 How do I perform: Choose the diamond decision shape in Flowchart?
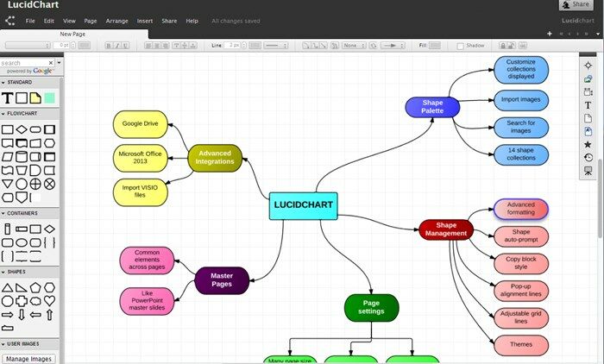tap(22, 129)
